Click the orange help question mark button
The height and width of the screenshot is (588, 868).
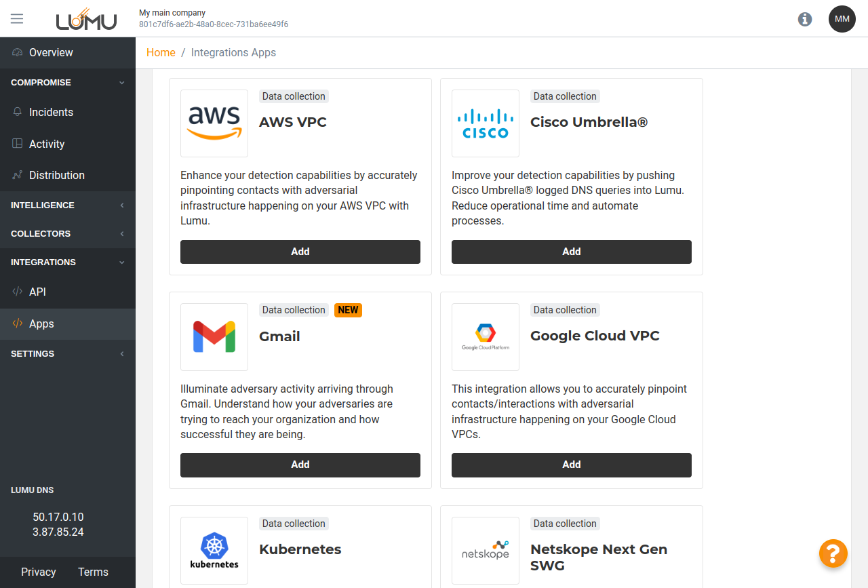pyautogui.click(x=833, y=553)
